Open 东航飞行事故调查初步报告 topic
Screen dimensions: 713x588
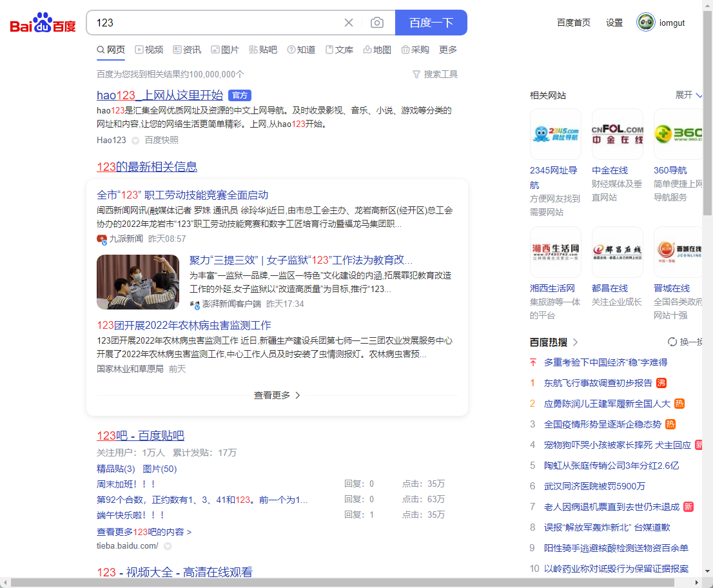[598, 383]
